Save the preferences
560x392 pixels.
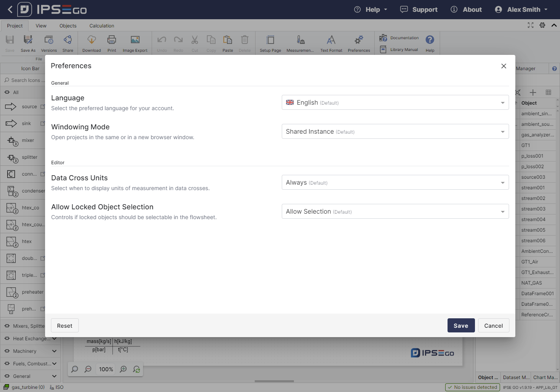coord(461,325)
